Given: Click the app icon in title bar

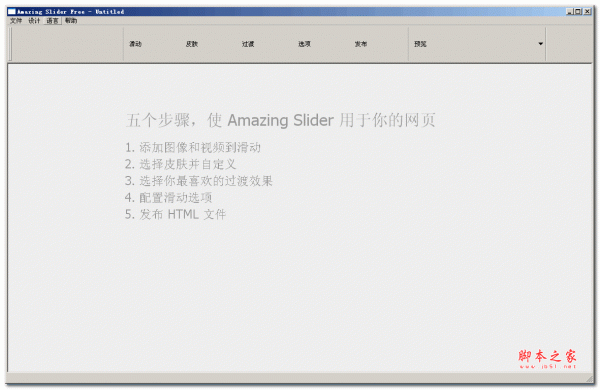Looking at the screenshot, I should click(12, 11).
